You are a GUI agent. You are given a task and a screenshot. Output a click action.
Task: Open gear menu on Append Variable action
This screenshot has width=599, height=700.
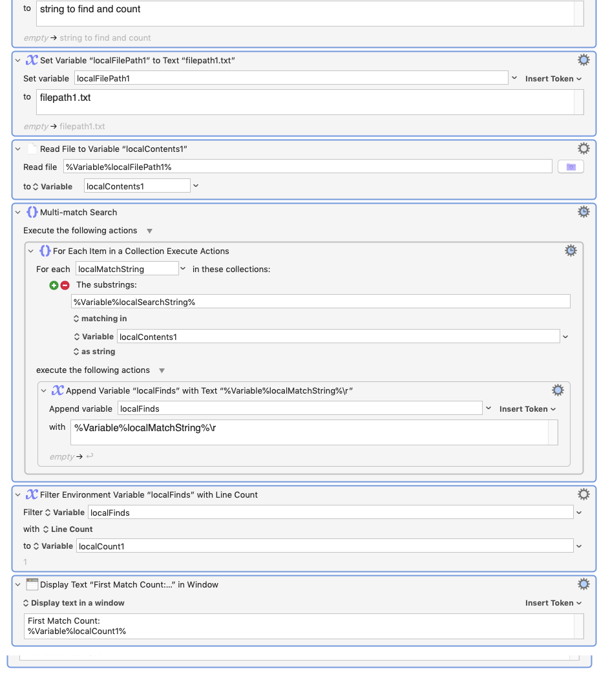click(558, 390)
